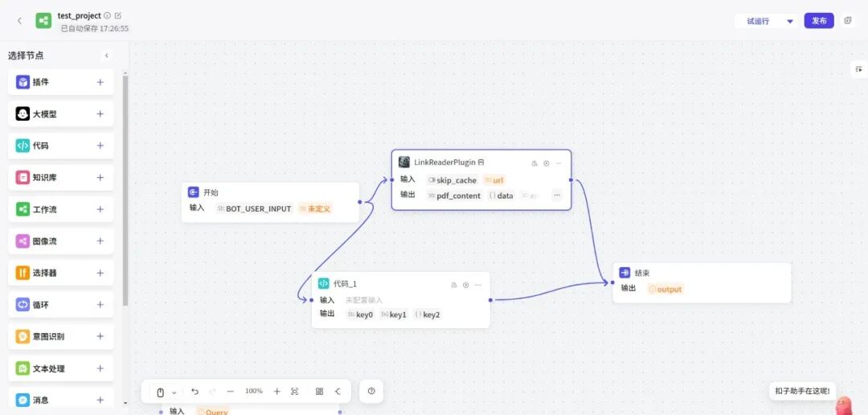
Task: Open the LinkReaderPlugin debug icon
Action: [x=534, y=163]
